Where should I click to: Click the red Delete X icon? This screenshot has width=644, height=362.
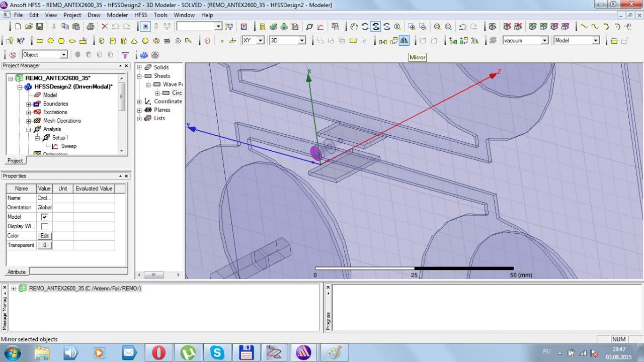[x=105, y=27]
